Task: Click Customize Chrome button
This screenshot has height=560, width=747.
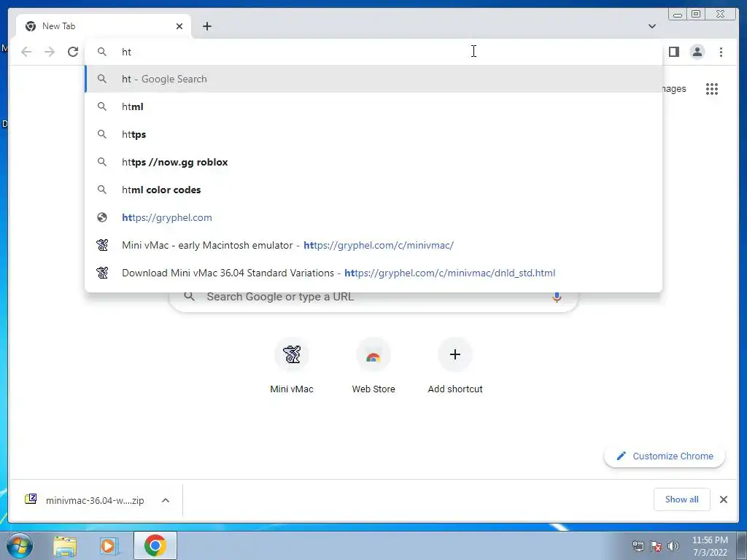Action: pos(665,456)
